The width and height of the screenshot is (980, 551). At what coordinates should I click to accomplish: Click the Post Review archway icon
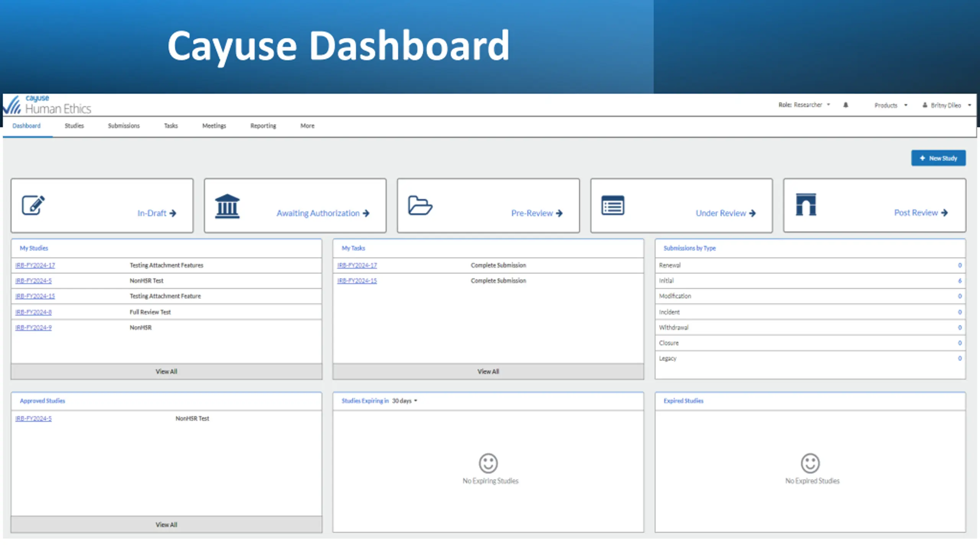[806, 205]
